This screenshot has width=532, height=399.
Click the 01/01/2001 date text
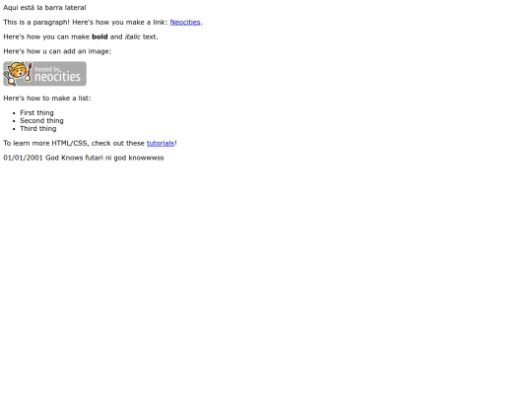pos(23,158)
